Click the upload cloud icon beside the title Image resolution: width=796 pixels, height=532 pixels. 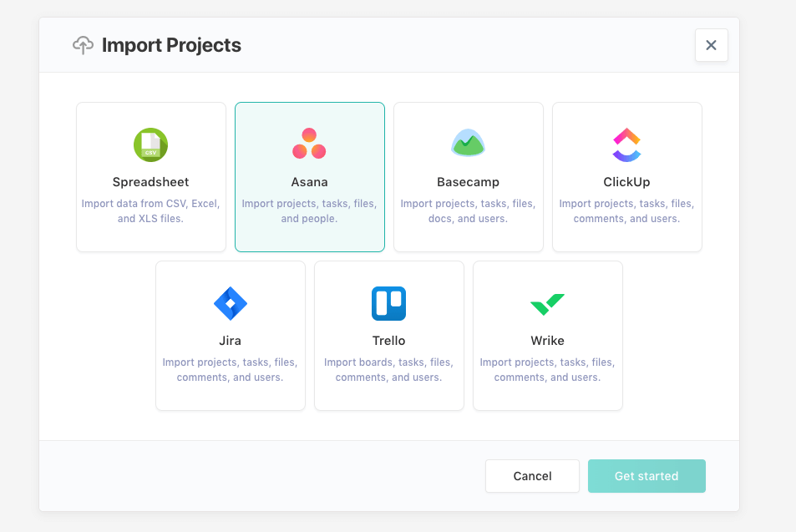coord(82,44)
